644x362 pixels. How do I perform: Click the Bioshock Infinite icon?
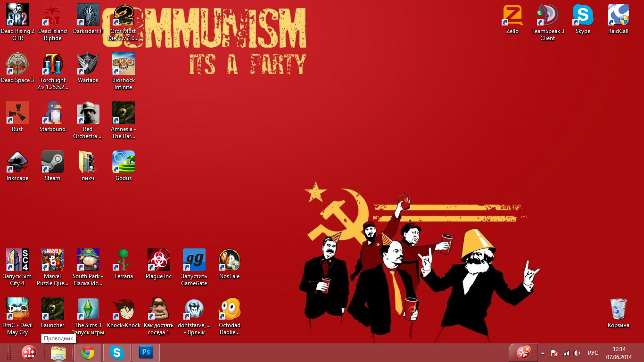point(124,64)
